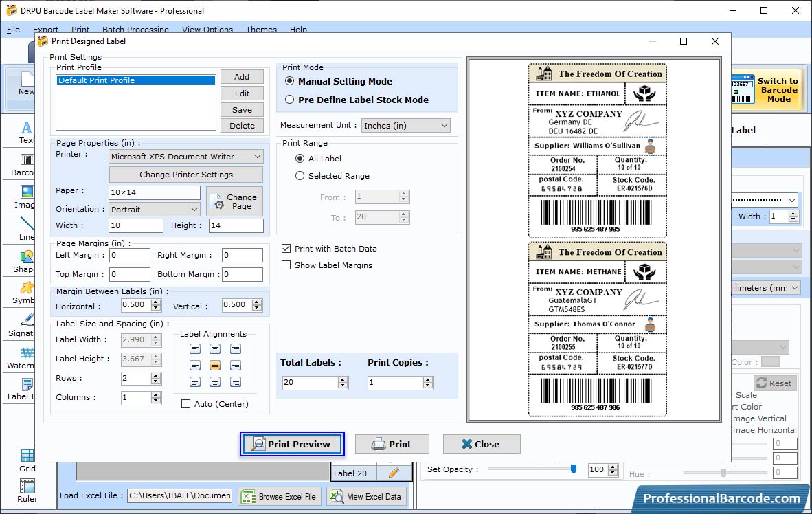Click the Print Preview button
812x514 pixels.
[x=292, y=444]
